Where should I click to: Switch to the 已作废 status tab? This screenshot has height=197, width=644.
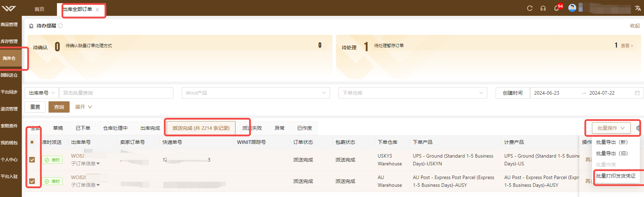pyautogui.click(x=304, y=128)
